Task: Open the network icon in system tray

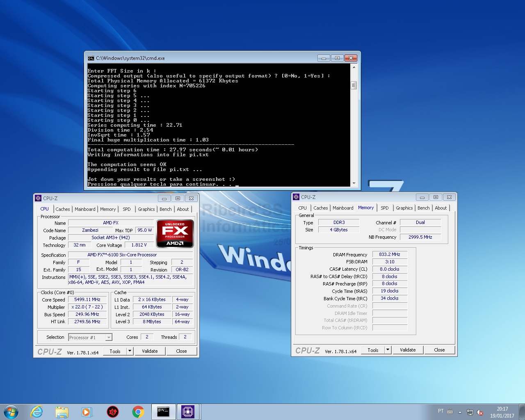Action: [x=470, y=412]
